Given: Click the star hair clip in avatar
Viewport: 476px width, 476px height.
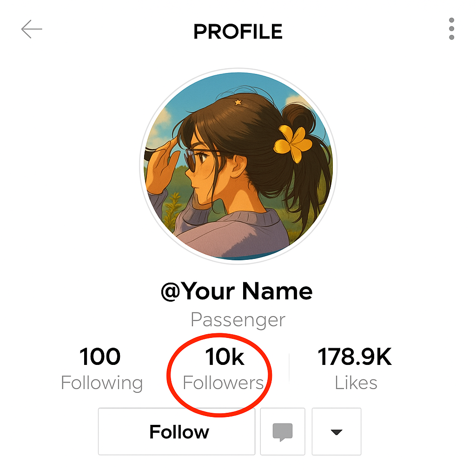Looking at the screenshot, I should (238, 102).
